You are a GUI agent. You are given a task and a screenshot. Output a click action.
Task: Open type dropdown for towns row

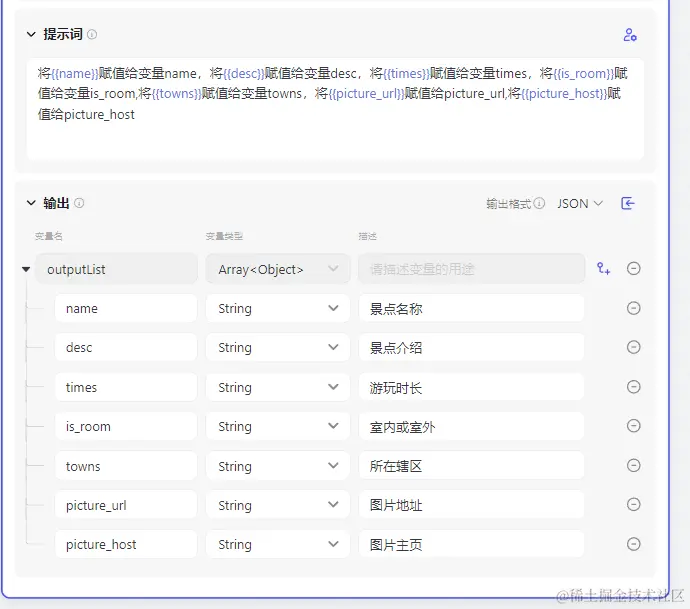(x=278, y=466)
